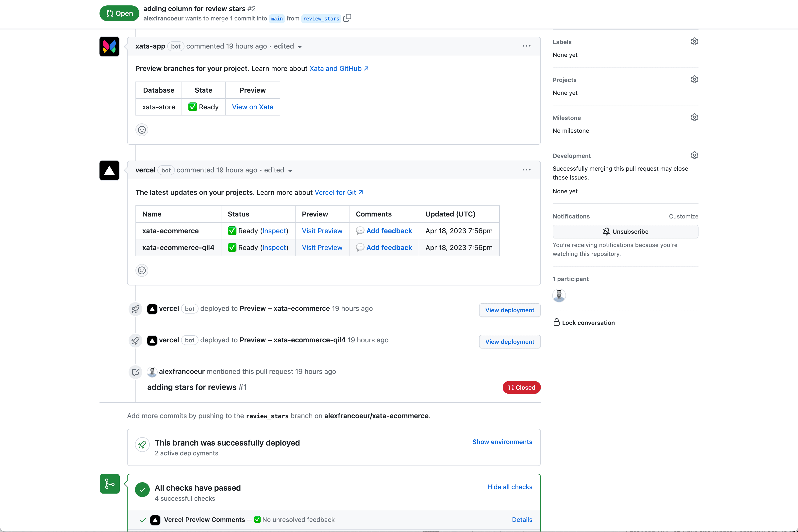Expand edited history on vercel comment
798x532 pixels.
pyautogui.click(x=278, y=170)
